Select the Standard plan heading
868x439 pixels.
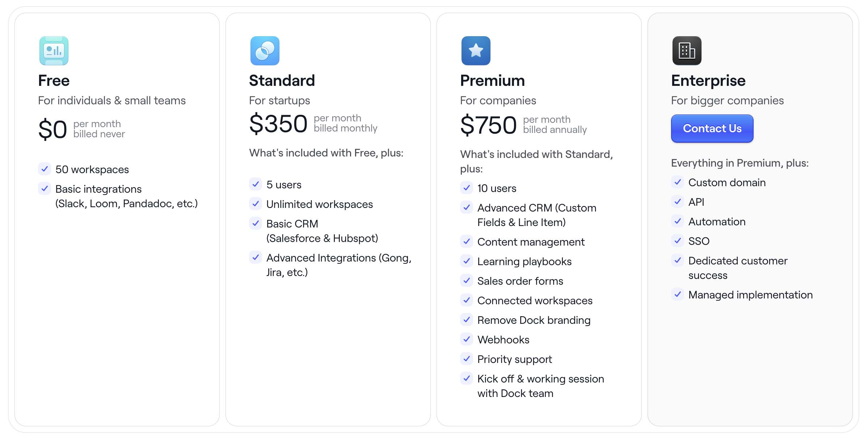(282, 81)
